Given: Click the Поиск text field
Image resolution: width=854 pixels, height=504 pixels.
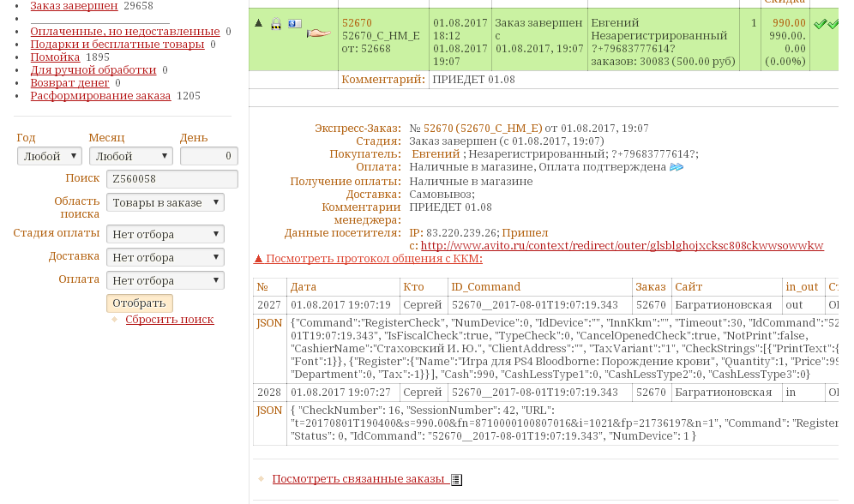Looking at the screenshot, I should [x=171, y=179].
